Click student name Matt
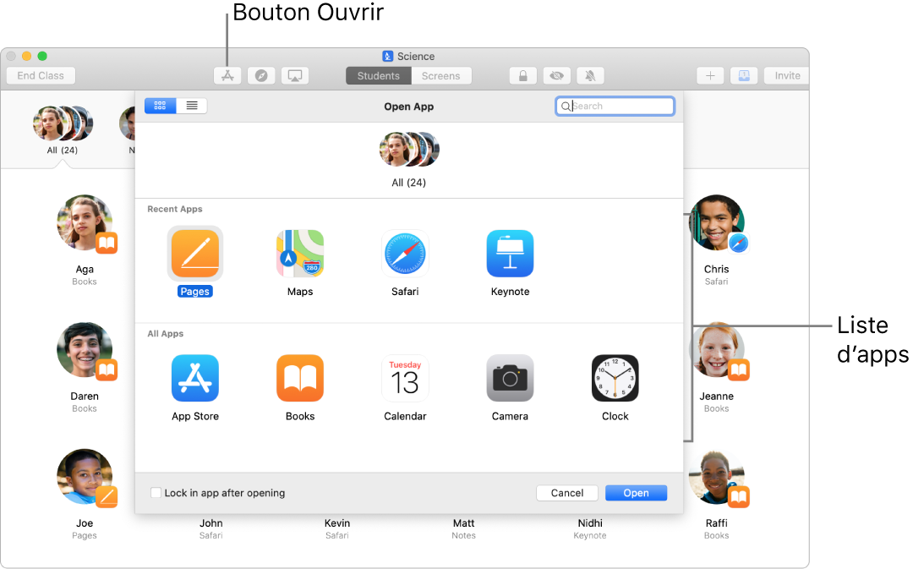 pyautogui.click(x=463, y=523)
